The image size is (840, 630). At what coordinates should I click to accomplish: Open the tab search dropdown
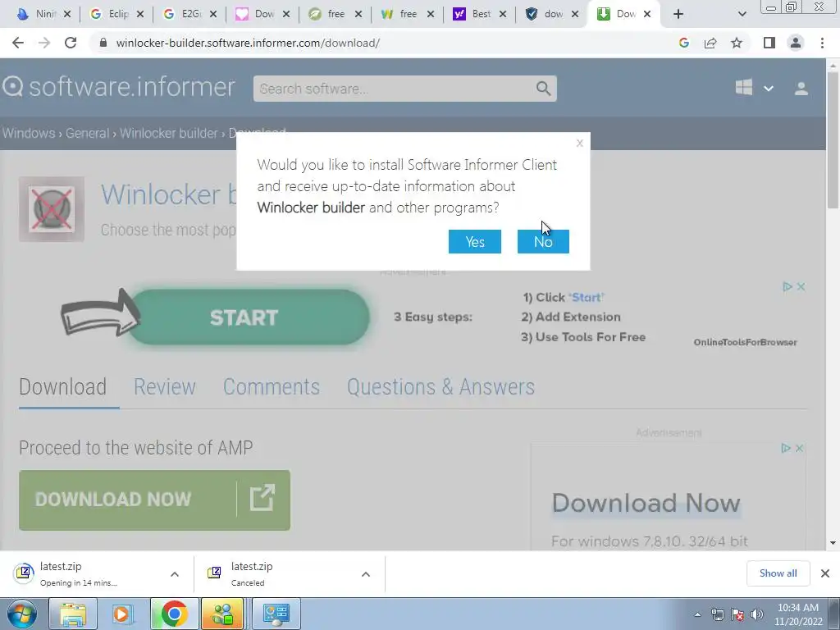point(742,14)
